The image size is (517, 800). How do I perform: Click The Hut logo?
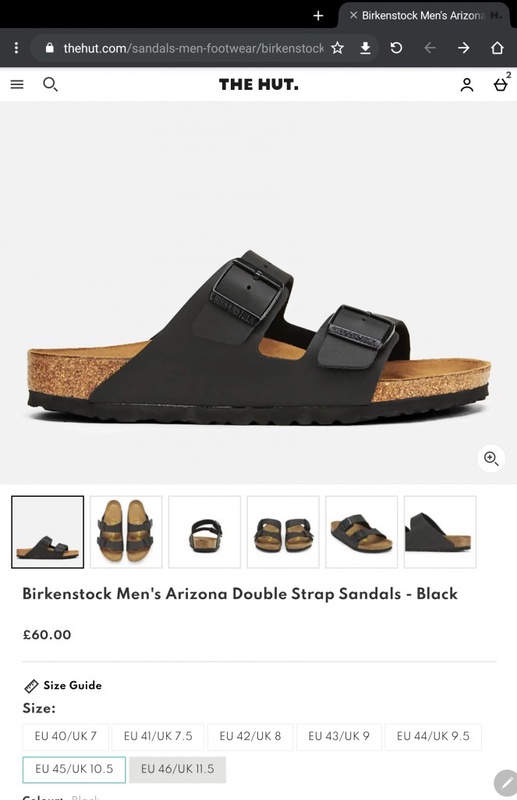click(258, 84)
